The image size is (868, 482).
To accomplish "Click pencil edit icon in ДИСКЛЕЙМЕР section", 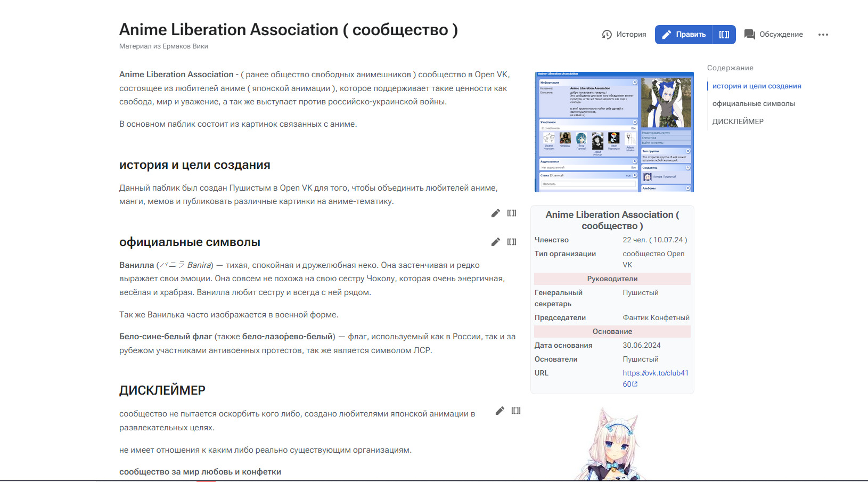I will click(x=499, y=411).
